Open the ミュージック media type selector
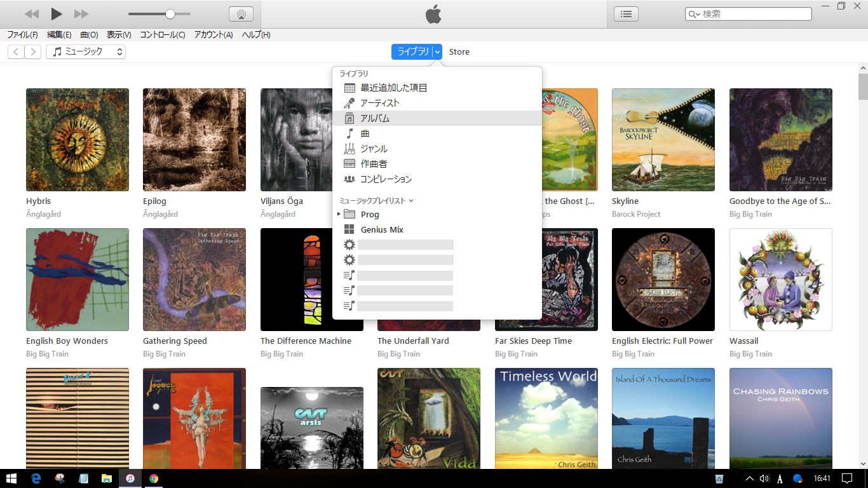This screenshot has width=868, height=488. point(86,52)
